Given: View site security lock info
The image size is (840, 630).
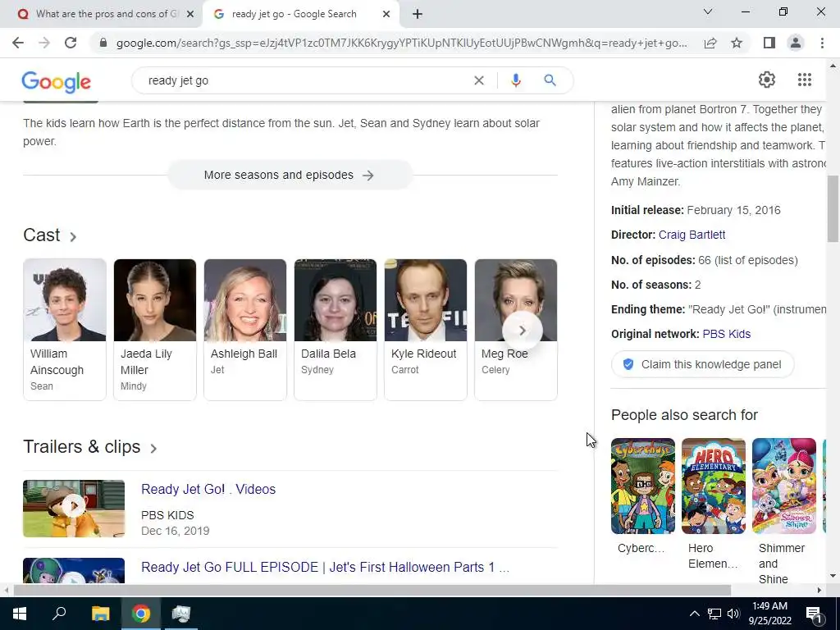Looking at the screenshot, I should pyautogui.click(x=104, y=43).
